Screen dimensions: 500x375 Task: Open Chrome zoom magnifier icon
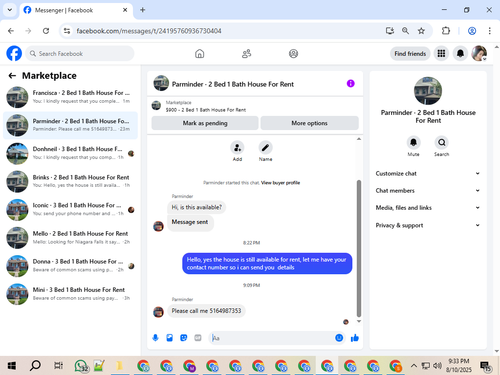(x=405, y=31)
